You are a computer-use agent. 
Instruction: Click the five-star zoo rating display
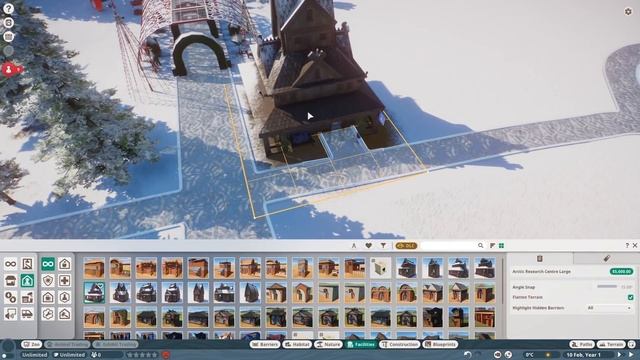coord(142,355)
